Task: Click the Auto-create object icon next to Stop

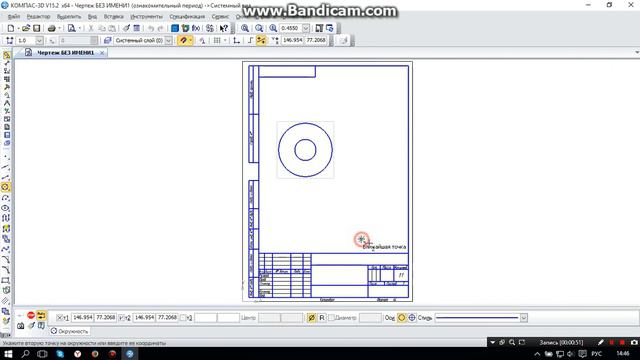Action: [41, 315]
